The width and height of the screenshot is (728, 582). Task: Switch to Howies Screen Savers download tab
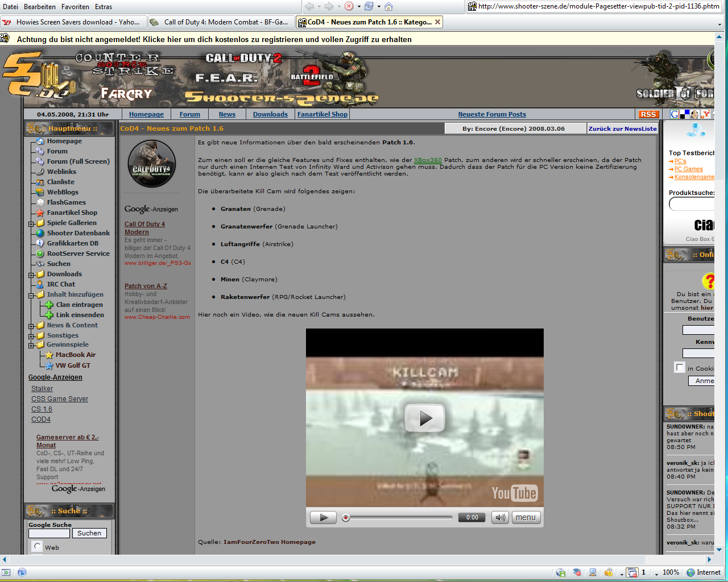tap(73, 22)
